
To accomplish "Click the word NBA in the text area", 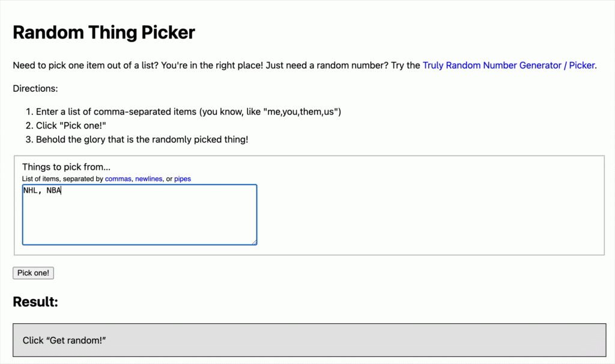I will (x=54, y=191).
